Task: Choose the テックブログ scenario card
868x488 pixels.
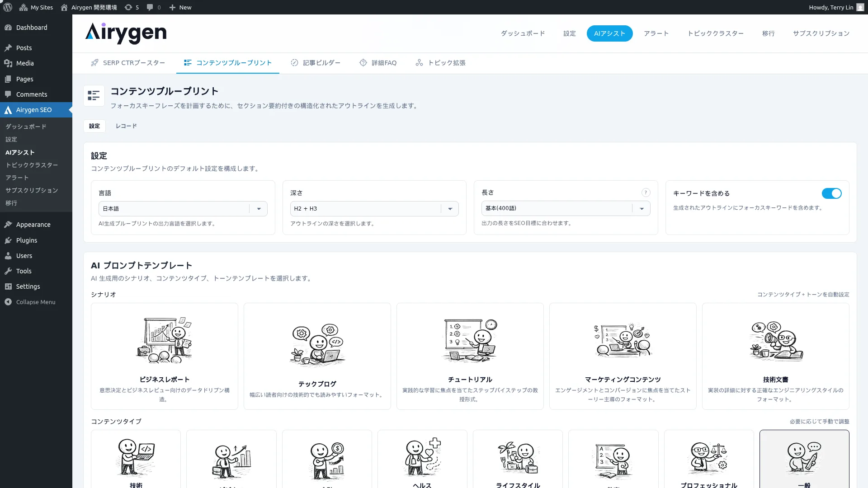Action: coord(317,356)
